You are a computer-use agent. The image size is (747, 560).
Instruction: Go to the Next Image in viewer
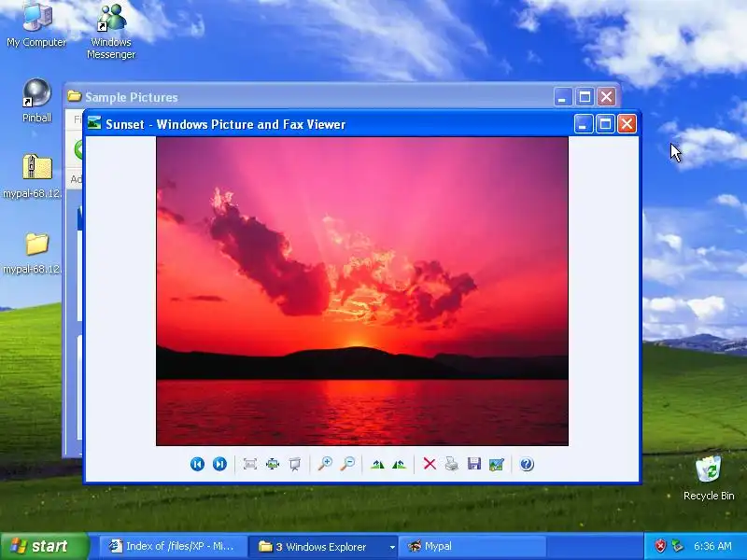pyautogui.click(x=219, y=464)
